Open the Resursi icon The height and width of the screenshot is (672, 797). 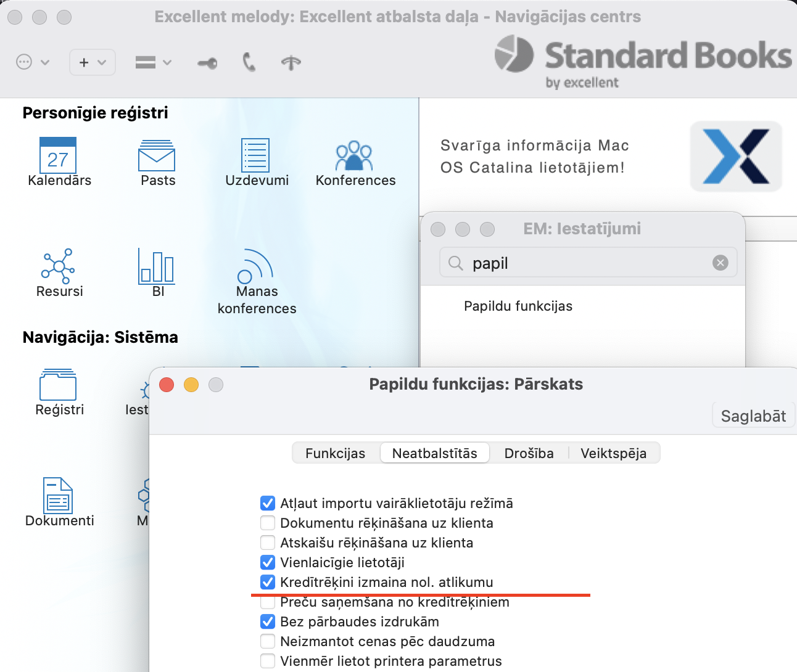coord(58,266)
